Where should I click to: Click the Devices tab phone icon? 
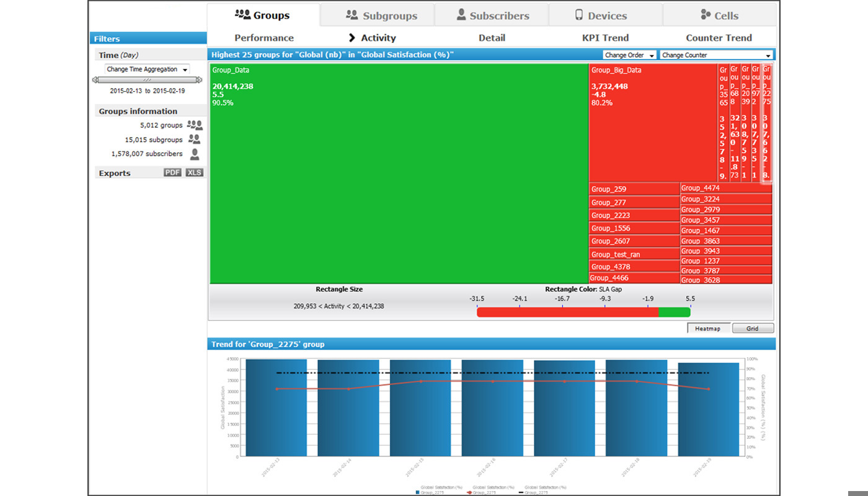579,15
